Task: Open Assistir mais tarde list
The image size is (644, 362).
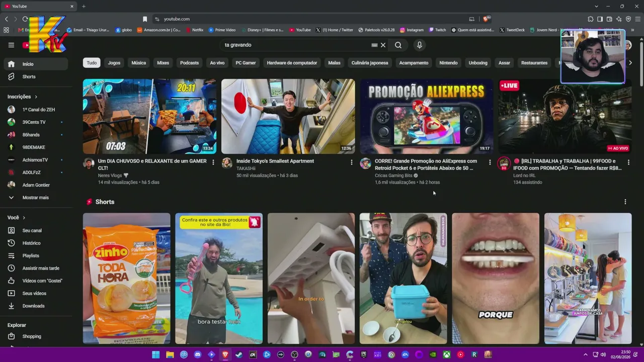Action: (x=36, y=268)
